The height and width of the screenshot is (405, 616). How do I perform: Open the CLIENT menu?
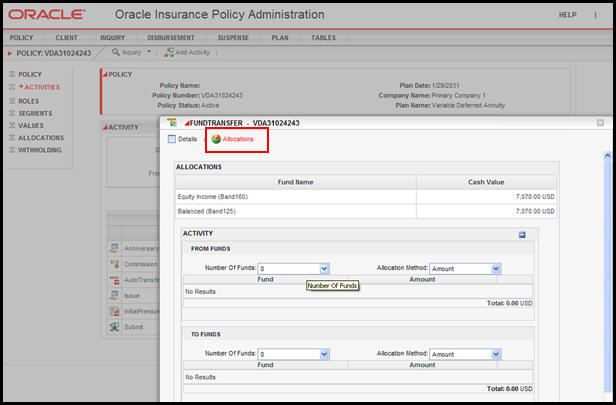tap(66, 38)
